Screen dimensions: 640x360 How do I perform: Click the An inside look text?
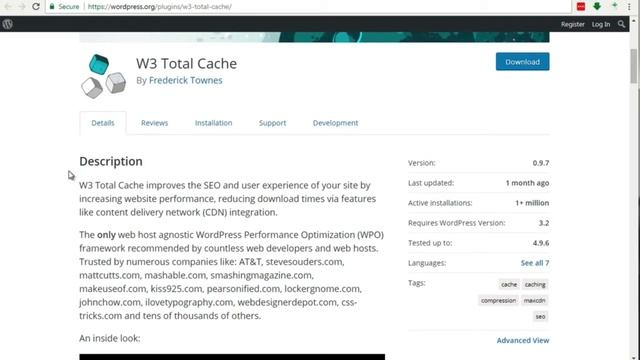[x=110, y=338]
